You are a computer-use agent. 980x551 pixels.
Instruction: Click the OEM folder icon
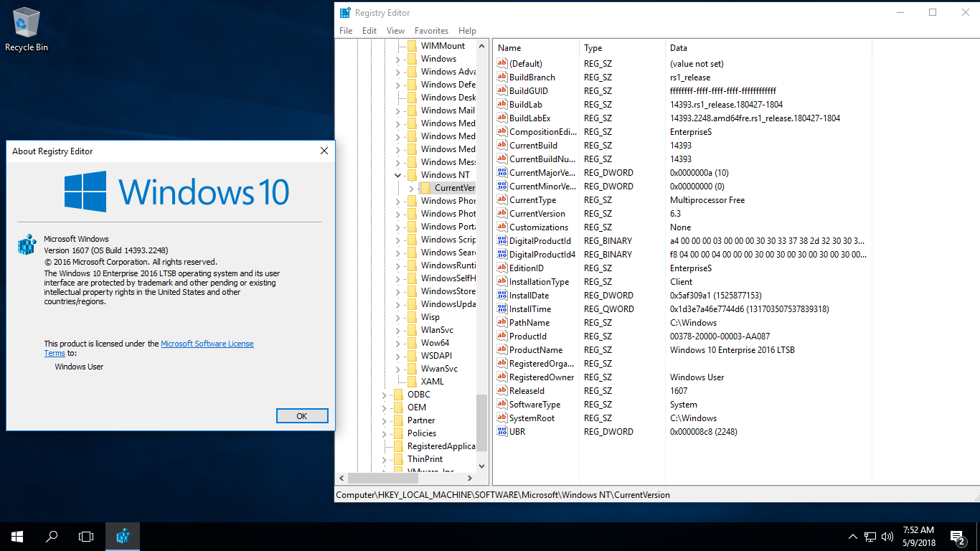coord(398,408)
